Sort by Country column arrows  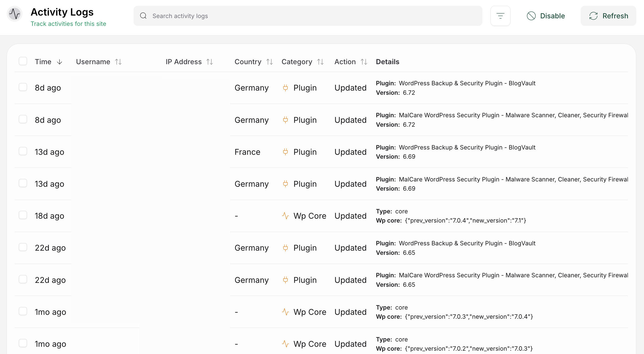[x=270, y=62]
